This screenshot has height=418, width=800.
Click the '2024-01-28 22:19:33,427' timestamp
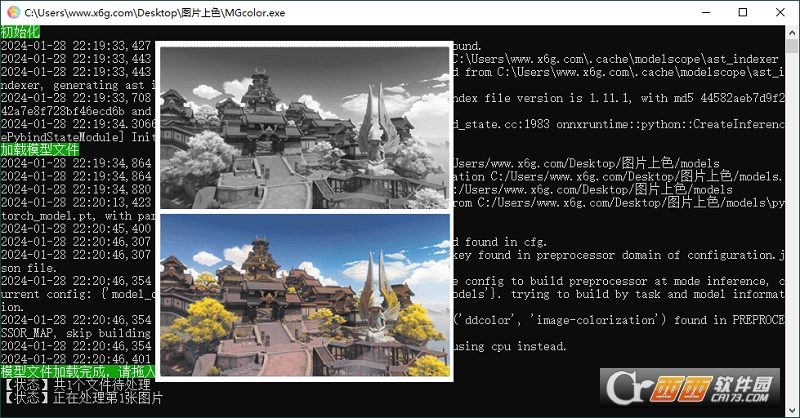coord(76,45)
